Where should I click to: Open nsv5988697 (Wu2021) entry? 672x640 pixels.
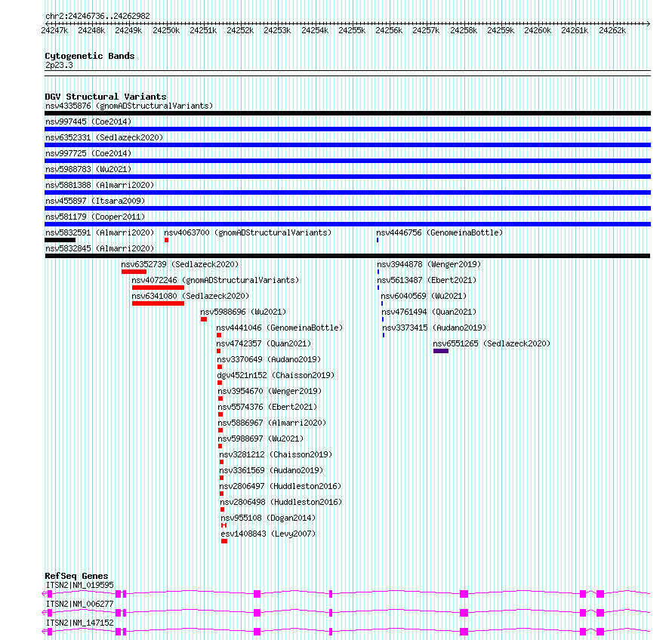click(x=260, y=438)
